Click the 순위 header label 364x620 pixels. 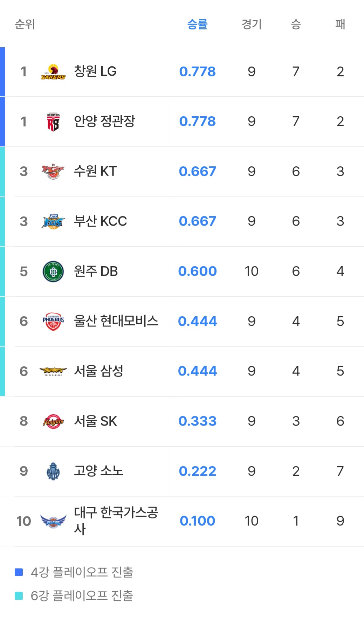tap(25, 24)
